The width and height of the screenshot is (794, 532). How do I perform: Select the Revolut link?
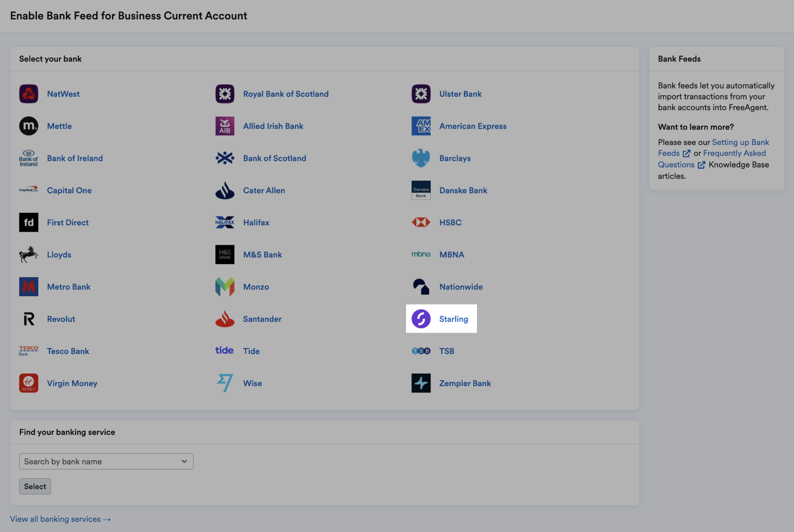point(61,319)
